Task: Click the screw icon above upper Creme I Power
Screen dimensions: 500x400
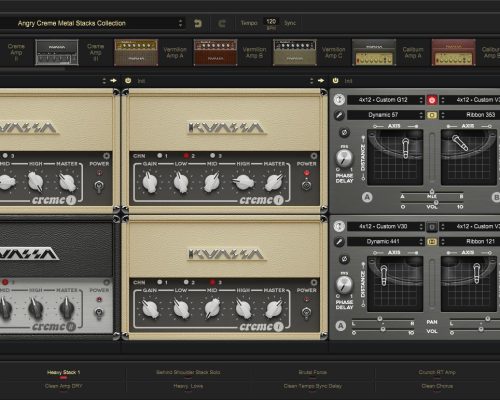Action: tap(313, 156)
